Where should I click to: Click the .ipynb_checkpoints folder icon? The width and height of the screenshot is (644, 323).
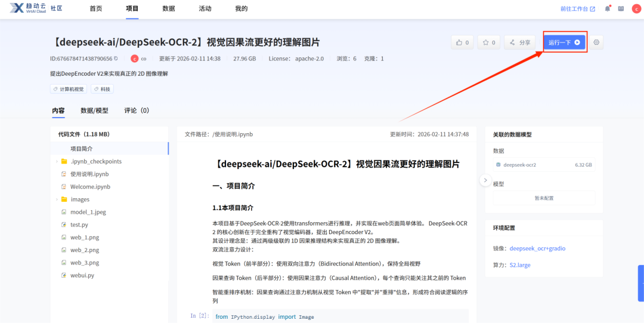click(64, 161)
